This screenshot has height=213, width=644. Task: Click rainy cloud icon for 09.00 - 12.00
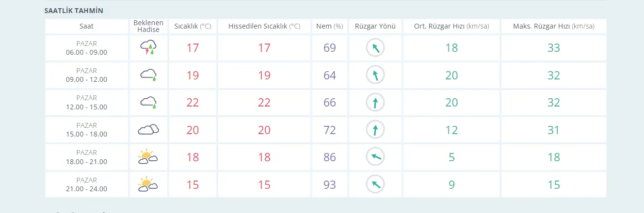pyautogui.click(x=148, y=75)
